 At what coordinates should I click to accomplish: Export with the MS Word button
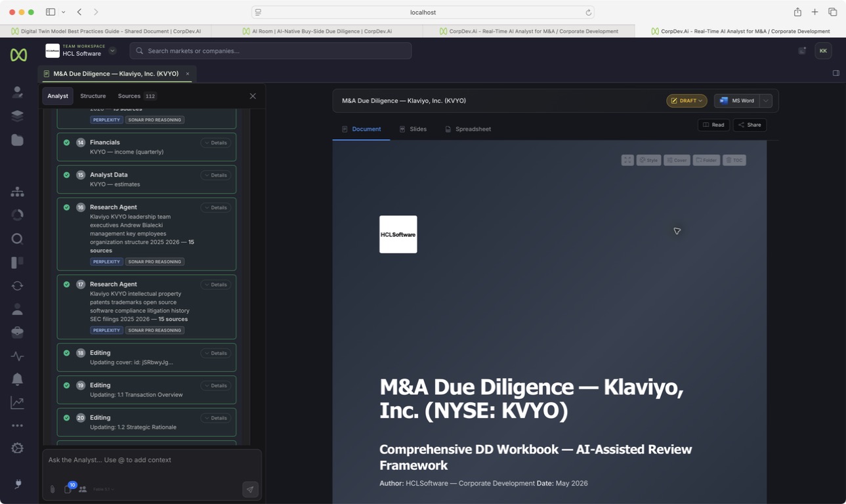[737, 101]
